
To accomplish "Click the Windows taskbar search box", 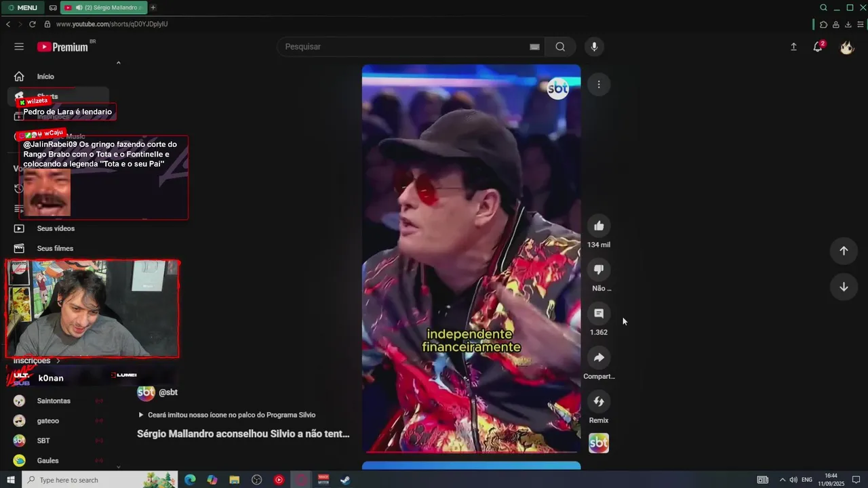I will [x=100, y=480].
